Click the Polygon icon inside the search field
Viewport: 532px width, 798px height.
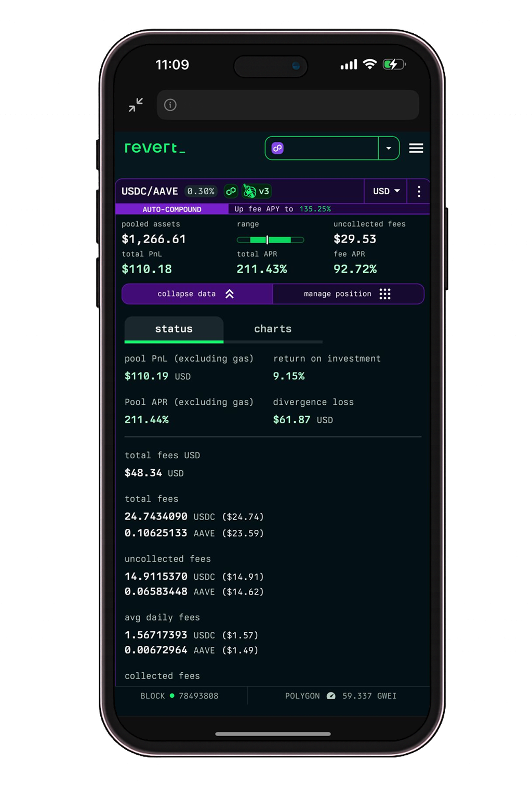pyautogui.click(x=278, y=148)
